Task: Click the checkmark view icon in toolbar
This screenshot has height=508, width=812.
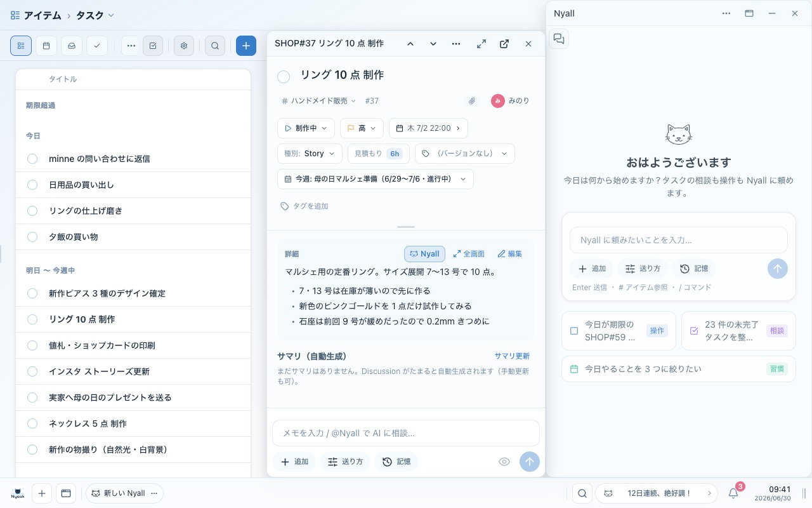Action: 97,46
